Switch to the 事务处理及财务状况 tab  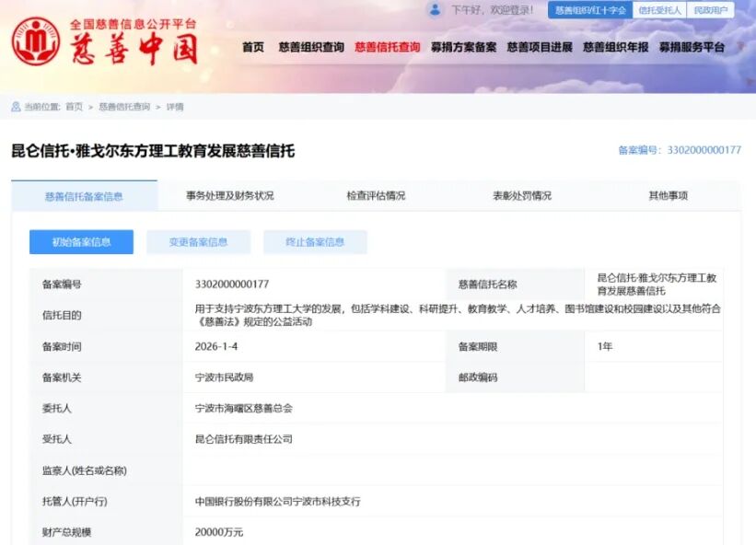pyautogui.click(x=230, y=196)
